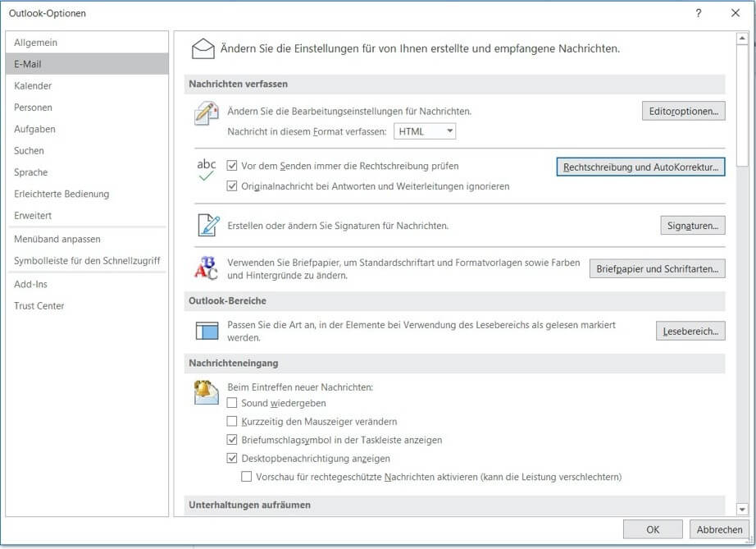Click the envelope icon beside the settings heading
Viewport: 756px width, 549px height.
203,48
